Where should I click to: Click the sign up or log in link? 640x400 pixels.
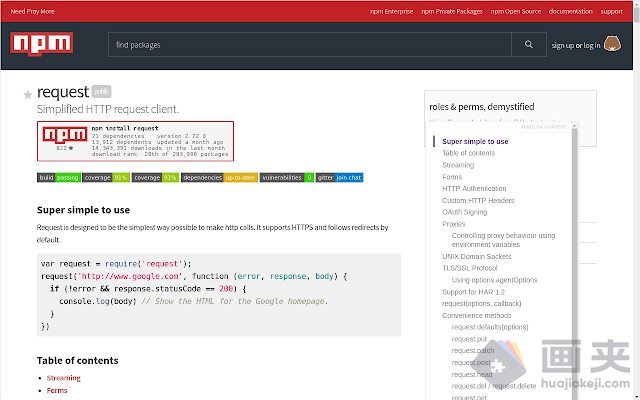pyautogui.click(x=576, y=45)
